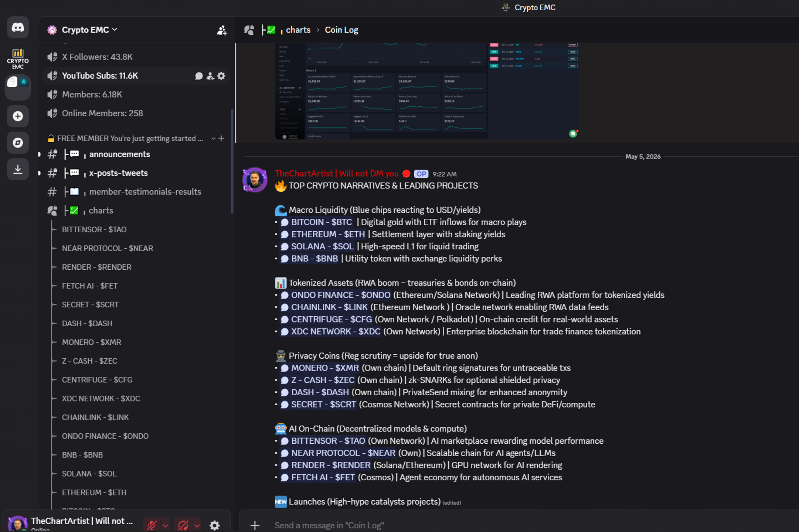Viewport: 799px width, 532px height.
Task: Add a server with the plus icon
Action: (x=18, y=116)
